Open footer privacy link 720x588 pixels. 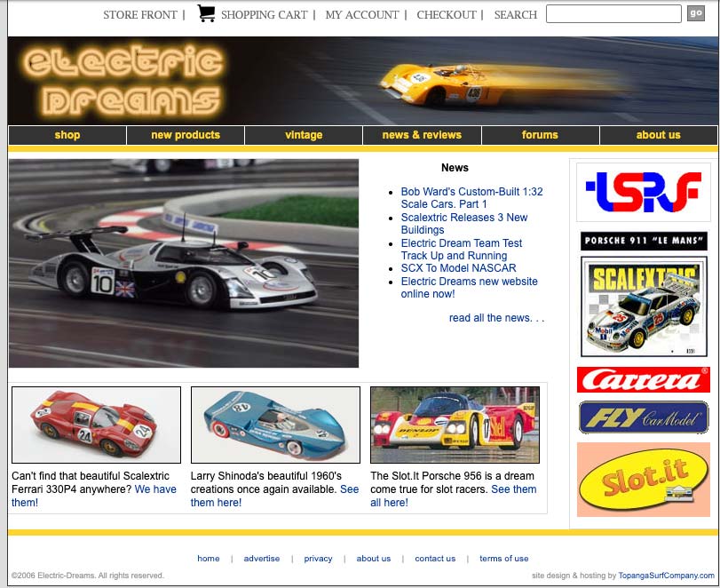tap(318, 559)
